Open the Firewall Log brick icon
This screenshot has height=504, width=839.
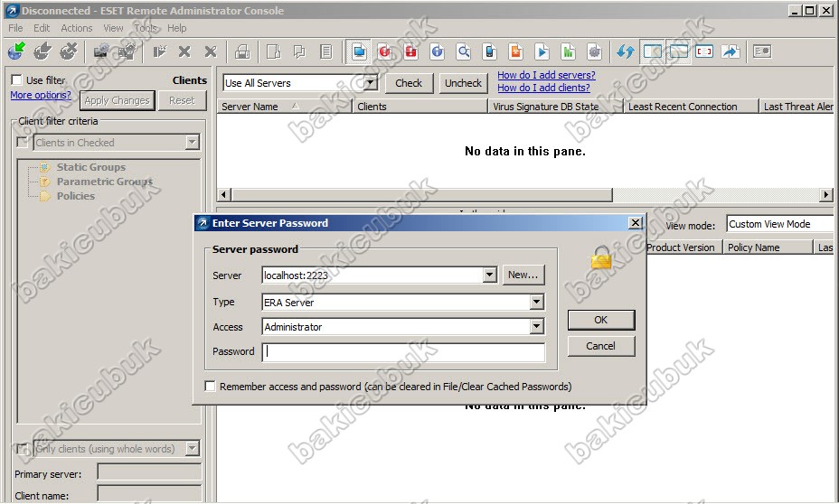[x=411, y=51]
